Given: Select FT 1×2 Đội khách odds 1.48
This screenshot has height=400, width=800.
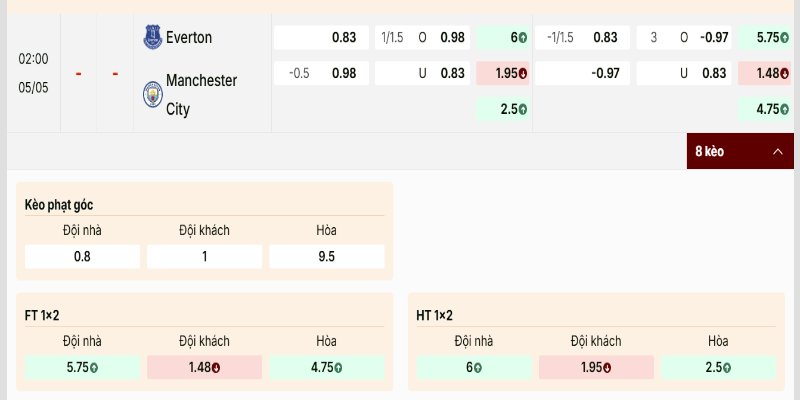Looking at the screenshot, I should click(205, 367).
